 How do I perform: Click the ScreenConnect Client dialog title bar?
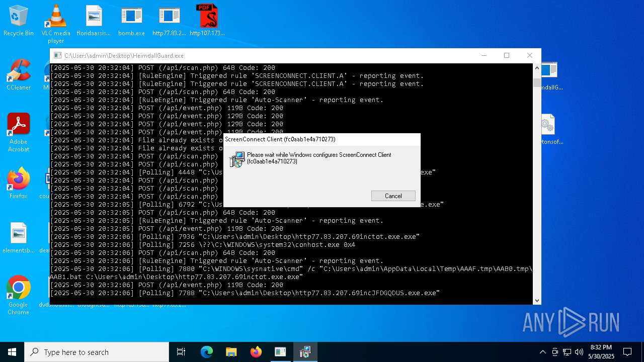[x=321, y=139]
